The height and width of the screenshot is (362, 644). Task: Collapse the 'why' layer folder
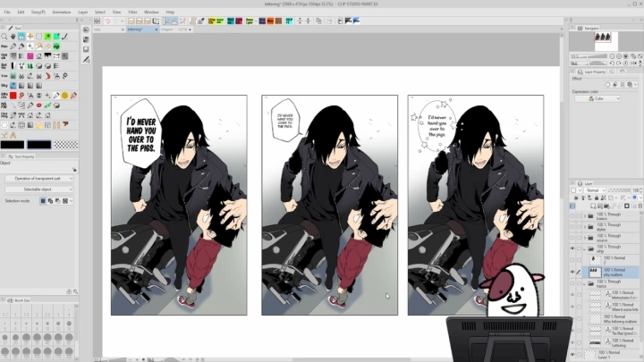pyautogui.click(x=585, y=248)
